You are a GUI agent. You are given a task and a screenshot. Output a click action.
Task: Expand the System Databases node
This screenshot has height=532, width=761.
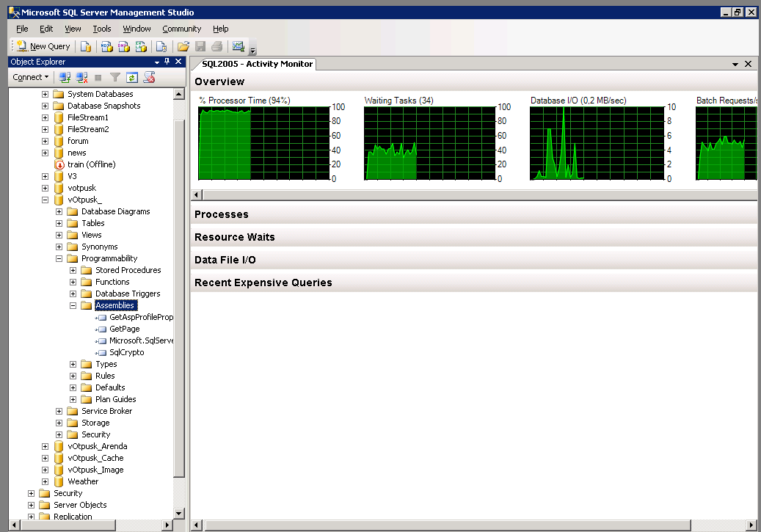click(45, 94)
